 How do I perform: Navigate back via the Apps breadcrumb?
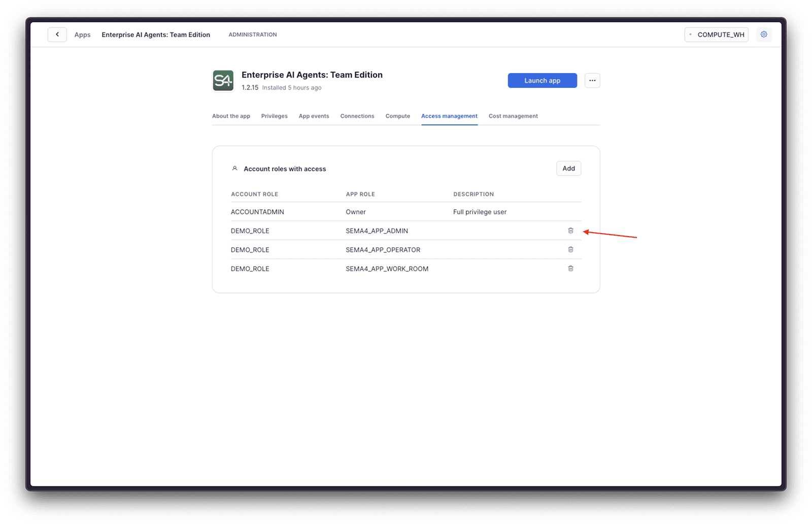(82, 35)
